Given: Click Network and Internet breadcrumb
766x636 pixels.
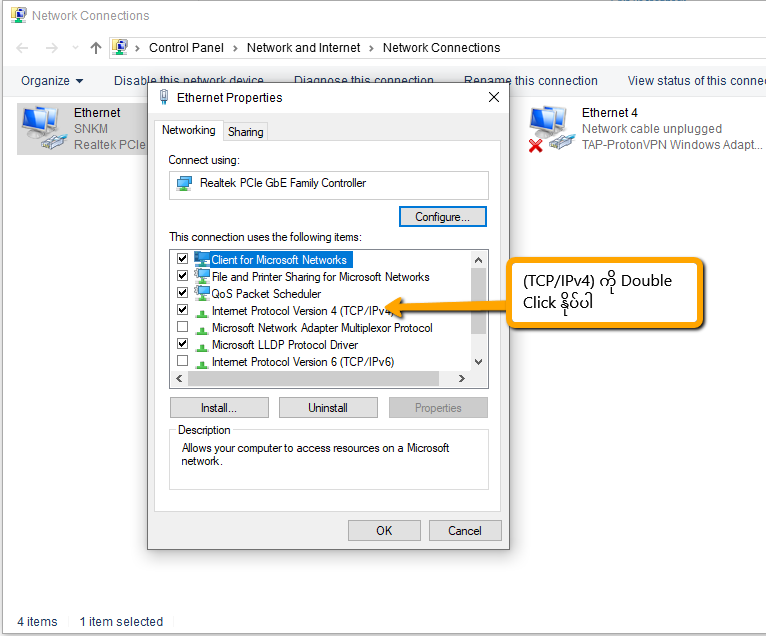Looking at the screenshot, I should click(303, 48).
